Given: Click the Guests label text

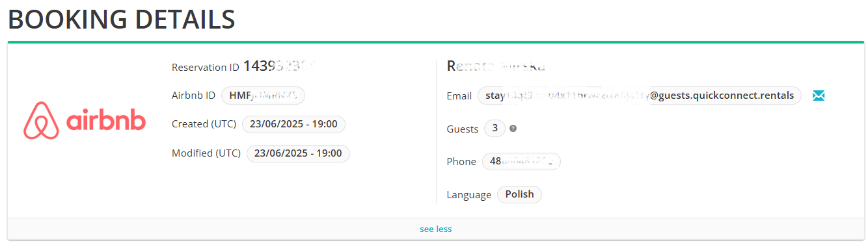Looking at the screenshot, I should tap(463, 129).
